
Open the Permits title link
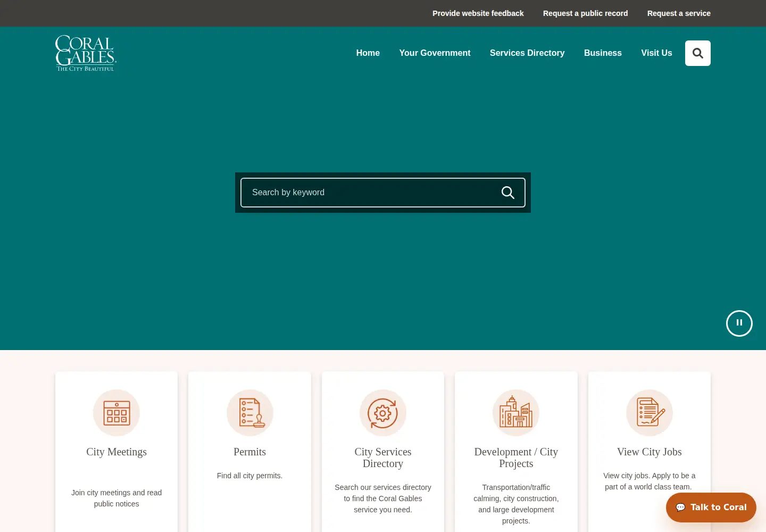coord(250,452)
